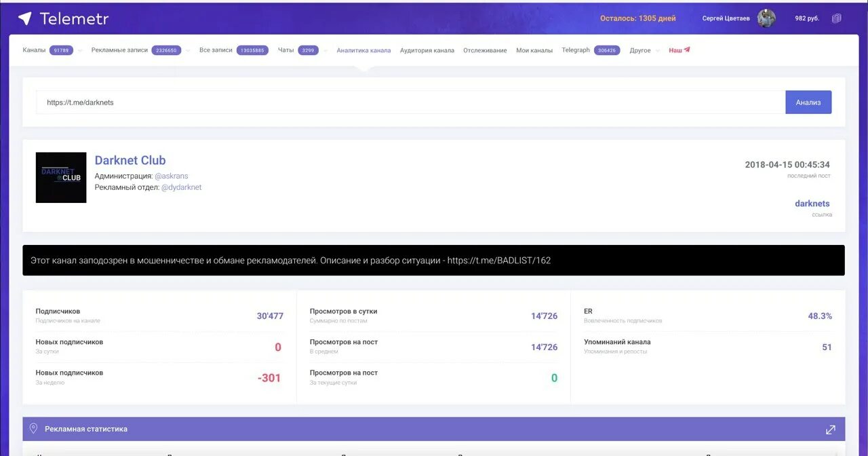Click the location pin icon in Рекламная статистика
Screen dimensions: 868x456
pyautogui.click(x=33, y=429)
